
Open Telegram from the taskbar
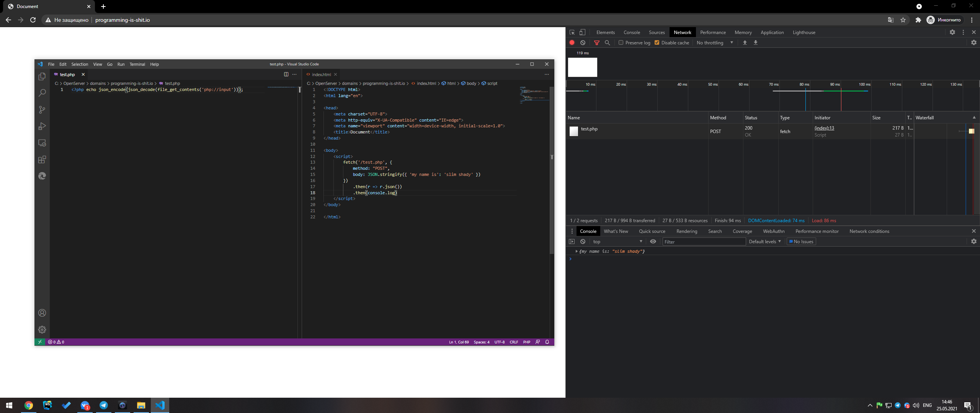(104, 405)
